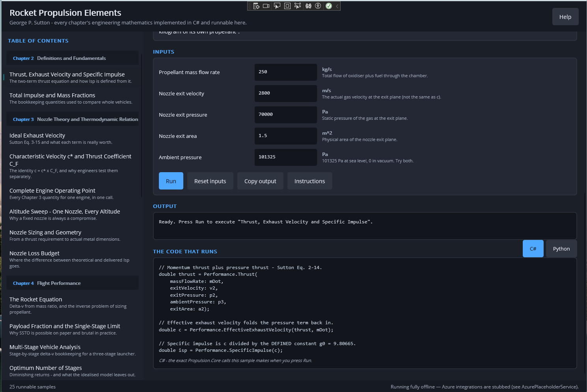This screenshot has width=587, height=392.
Task: Click the blue Run button
Action: coord(171,181)
